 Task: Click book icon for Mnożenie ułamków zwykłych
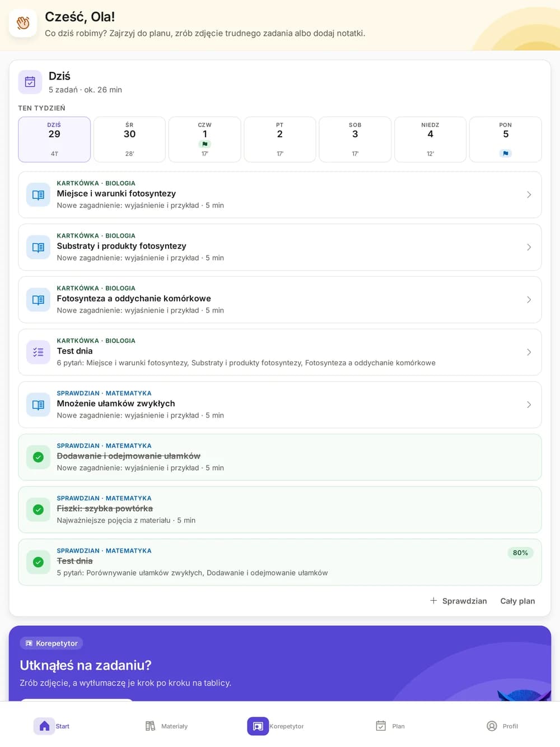coord(38,405)
